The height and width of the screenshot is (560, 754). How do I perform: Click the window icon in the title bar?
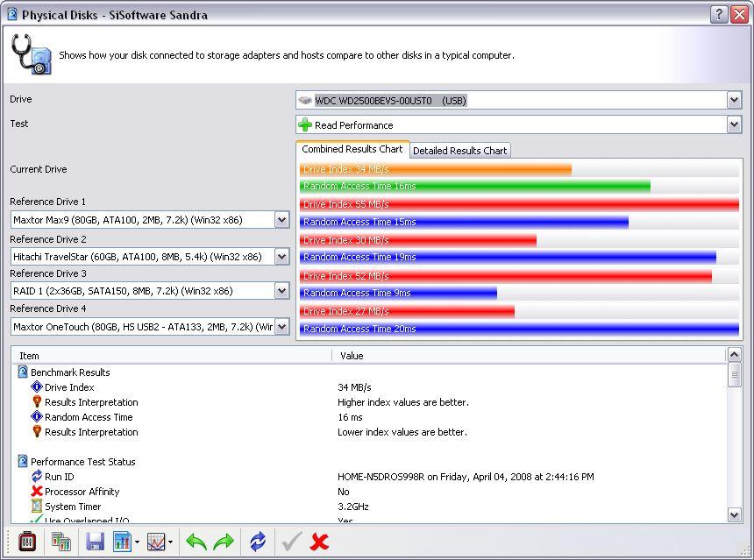12,14
